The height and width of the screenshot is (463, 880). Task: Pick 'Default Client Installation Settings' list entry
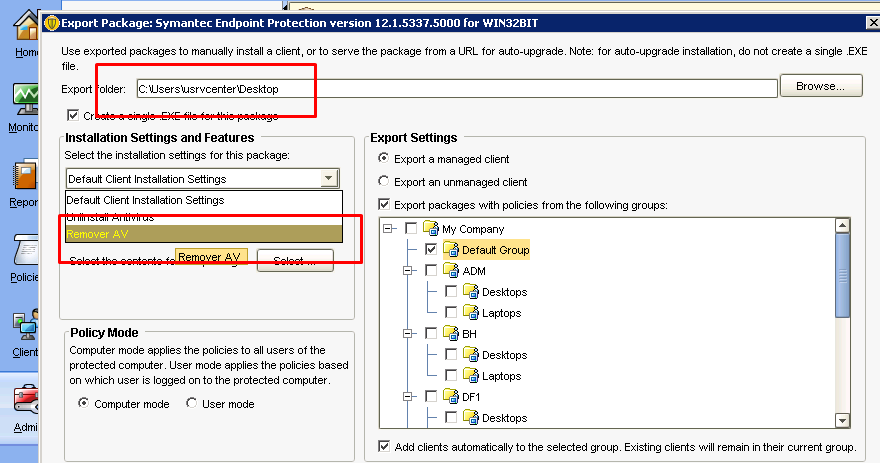(x=145, y=200)
